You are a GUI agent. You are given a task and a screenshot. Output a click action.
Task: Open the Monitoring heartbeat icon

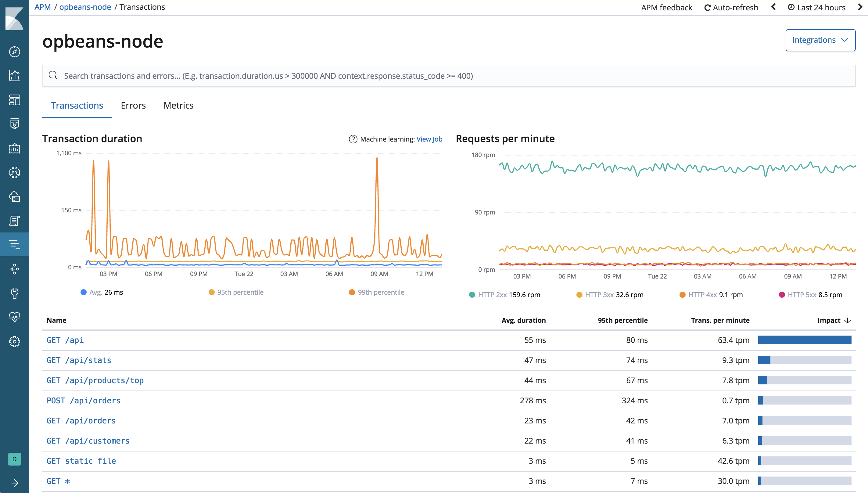click(x=15, y=317)
